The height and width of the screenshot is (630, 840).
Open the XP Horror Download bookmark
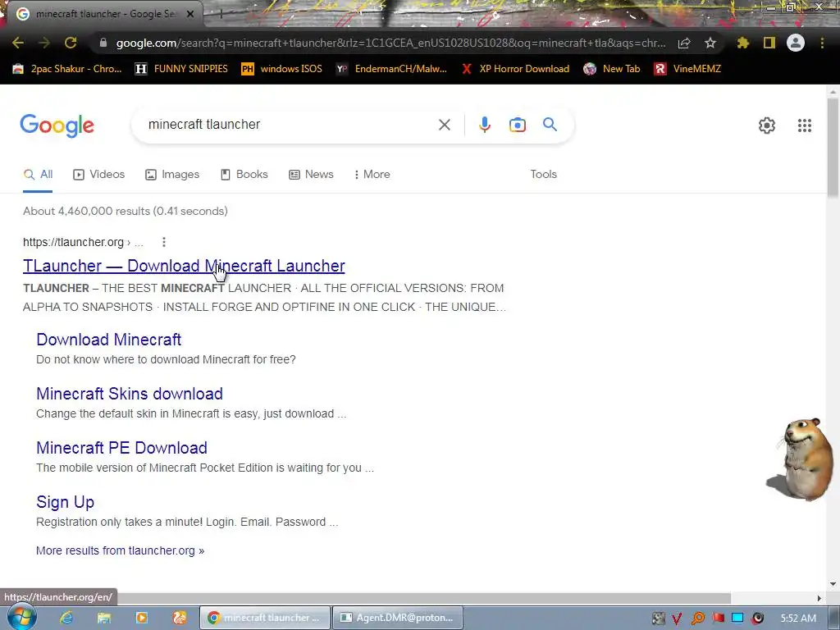click(515, 69)
